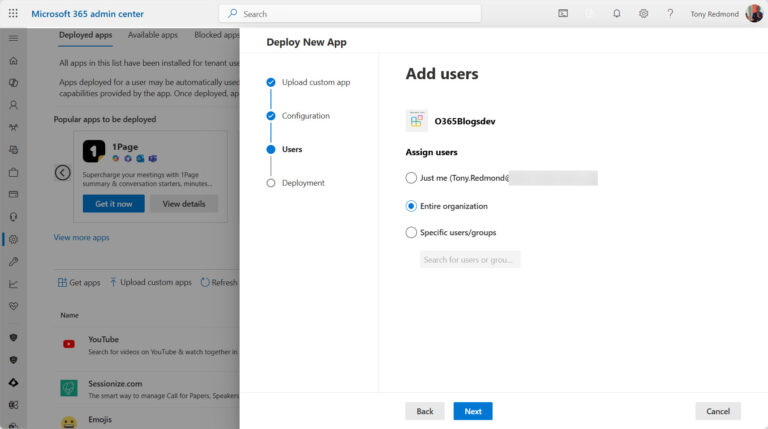The image size is (768, 429).
Task: Select the Entire organization radio option
Action: (411, 206)
